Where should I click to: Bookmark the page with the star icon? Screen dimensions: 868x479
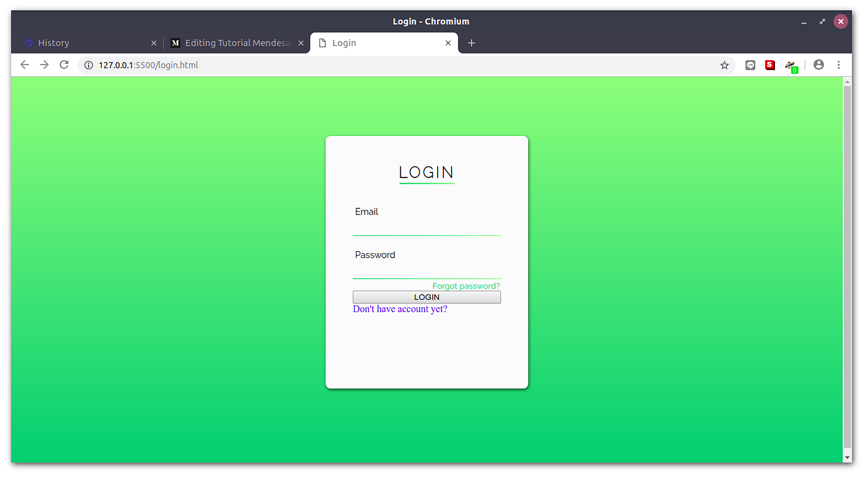724,65
